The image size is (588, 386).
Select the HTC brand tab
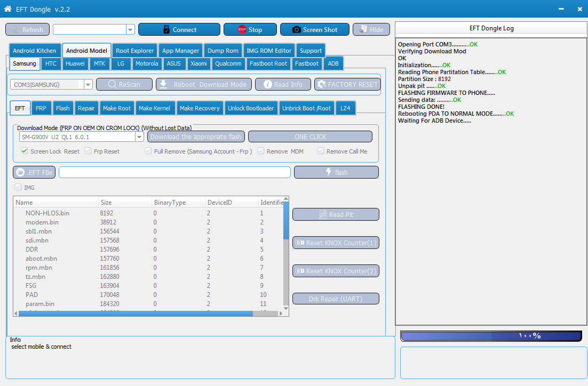(51, 63)
